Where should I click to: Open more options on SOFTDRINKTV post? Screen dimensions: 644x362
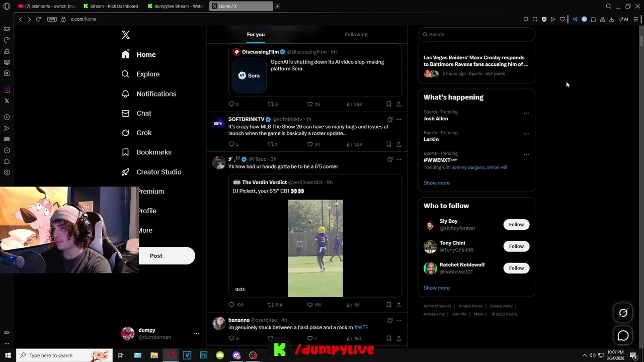tap(399, 120)
